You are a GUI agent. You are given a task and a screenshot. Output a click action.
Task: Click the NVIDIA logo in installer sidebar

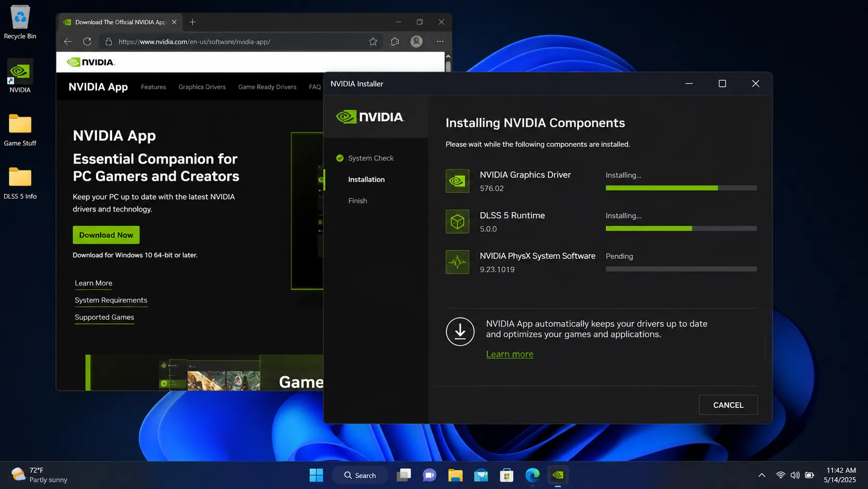coord(370,117)
